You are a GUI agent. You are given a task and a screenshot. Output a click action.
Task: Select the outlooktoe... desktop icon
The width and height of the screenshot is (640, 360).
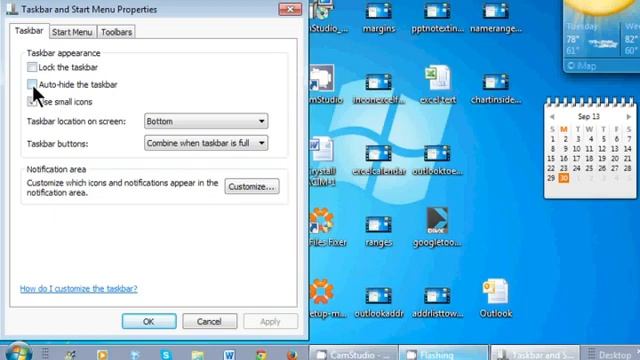[437, 160]
